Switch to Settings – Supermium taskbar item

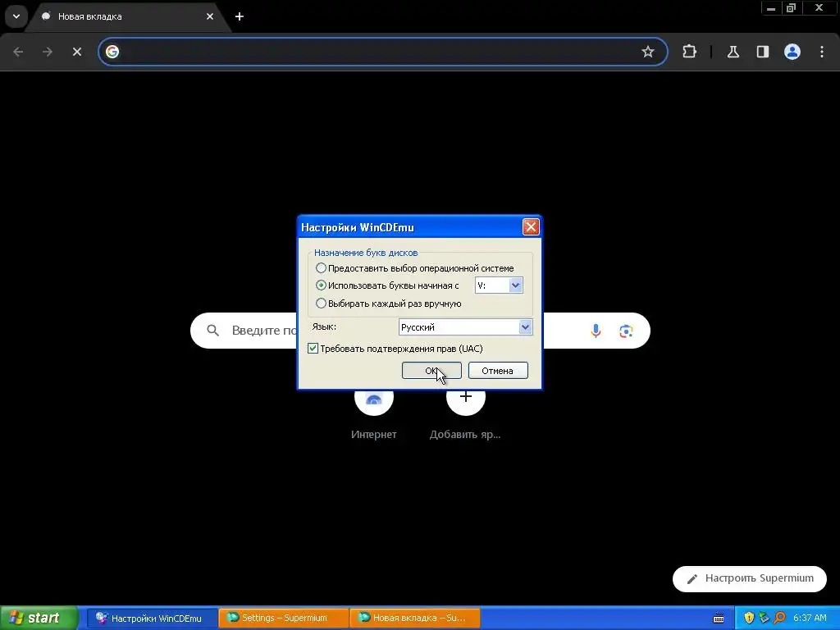[283, 618]
